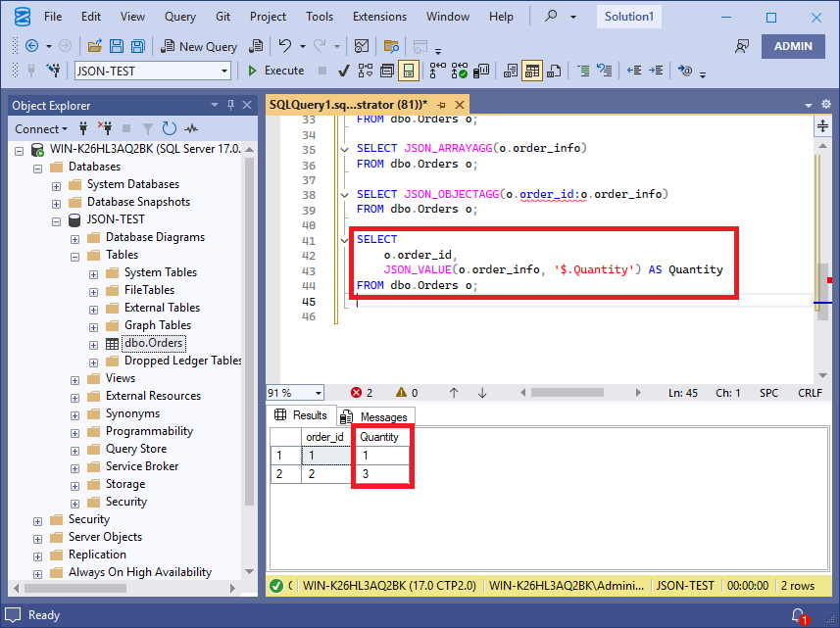This screenshot has height=628, width=840.
Task: Click the Display Estimated Execution Plan icon
Action: 366,71
